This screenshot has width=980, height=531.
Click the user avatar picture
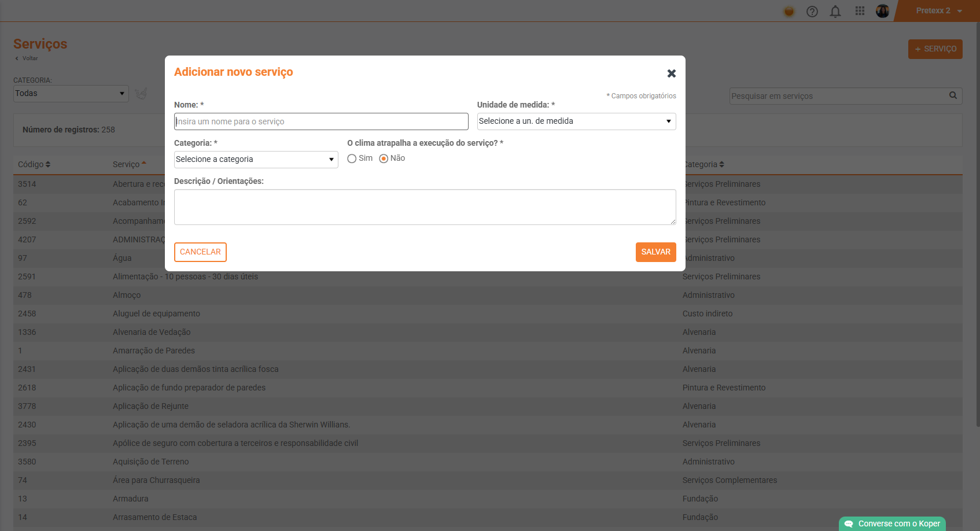[x=882, y=11]
